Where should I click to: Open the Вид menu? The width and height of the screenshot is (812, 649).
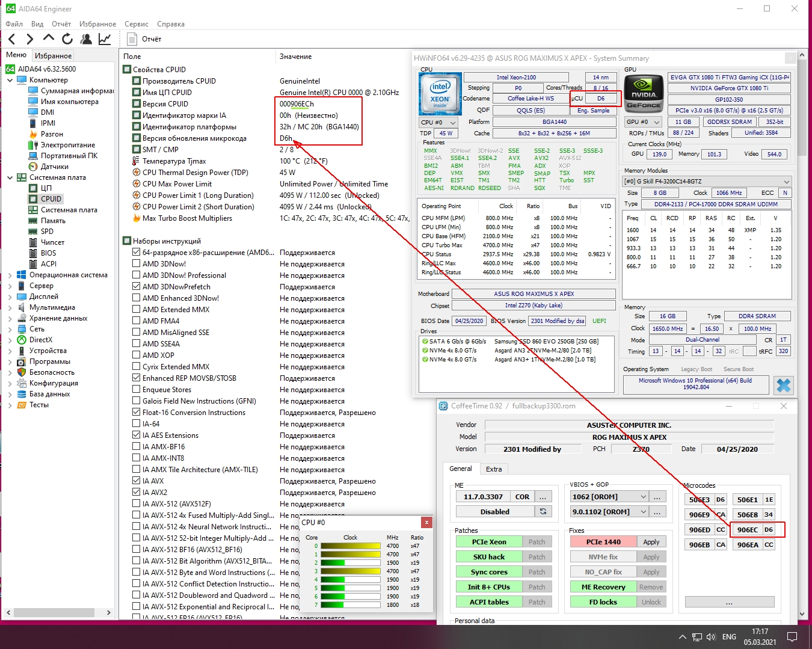click(37, 24)
